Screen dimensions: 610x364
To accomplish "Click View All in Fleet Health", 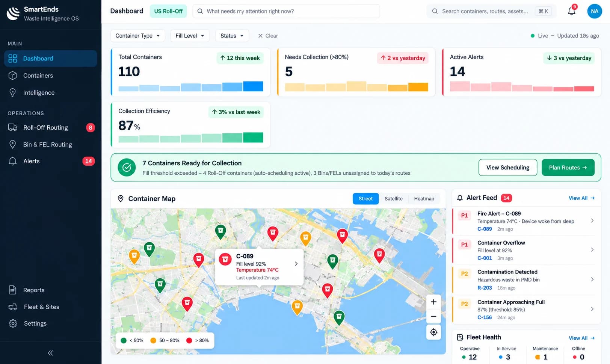I will pyautogui.click(x=581, y=338).
